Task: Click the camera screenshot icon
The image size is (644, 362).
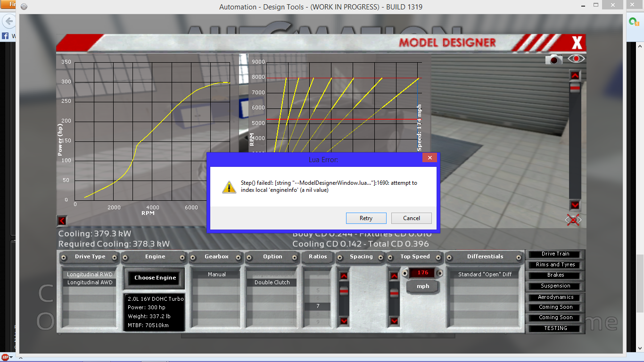Action: click(x=554, y=59)
